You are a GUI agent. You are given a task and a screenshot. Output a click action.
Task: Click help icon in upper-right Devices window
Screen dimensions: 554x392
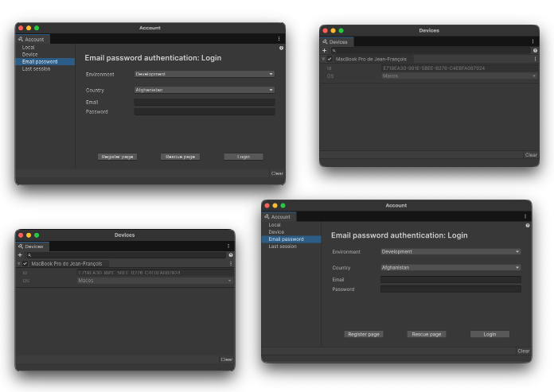coord(535,50)
